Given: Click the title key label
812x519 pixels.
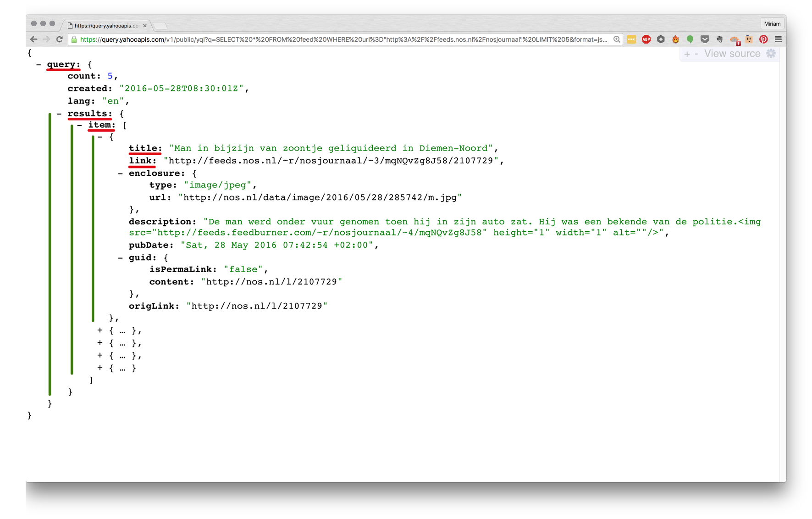Looking at the screenshot, I should coord(145,148).
